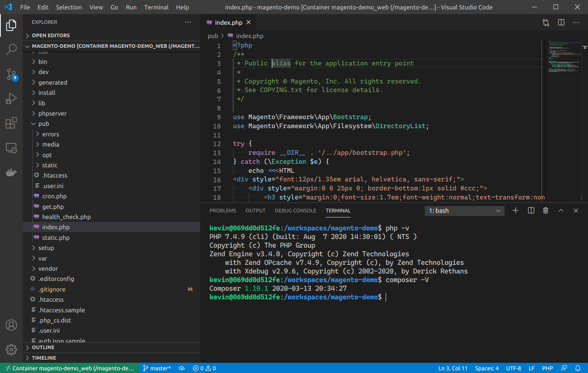Open Source Control view with 9 changes

[x=11, y=74]
